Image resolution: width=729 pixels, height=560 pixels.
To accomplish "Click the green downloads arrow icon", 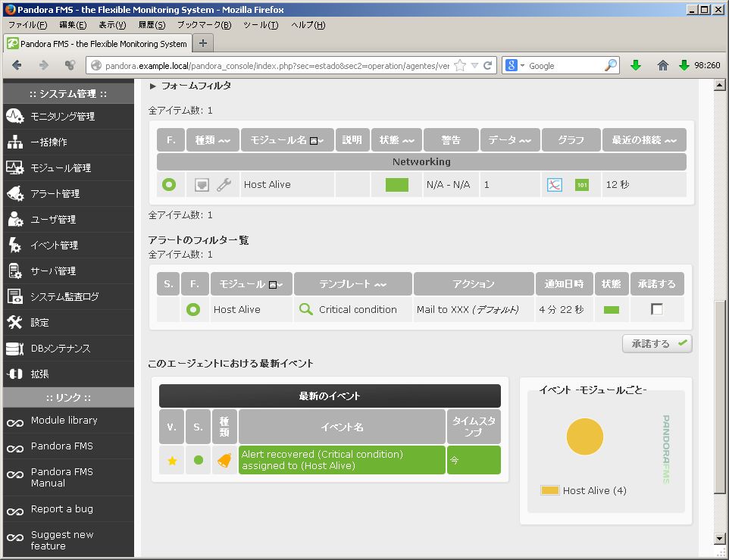I will click(x=636, y=65).
